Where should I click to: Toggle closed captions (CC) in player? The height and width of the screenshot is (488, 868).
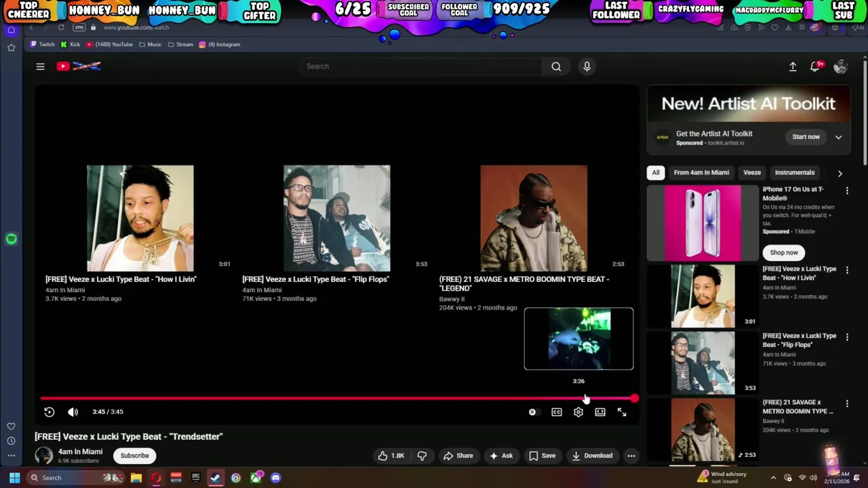(x=557, y=412)
